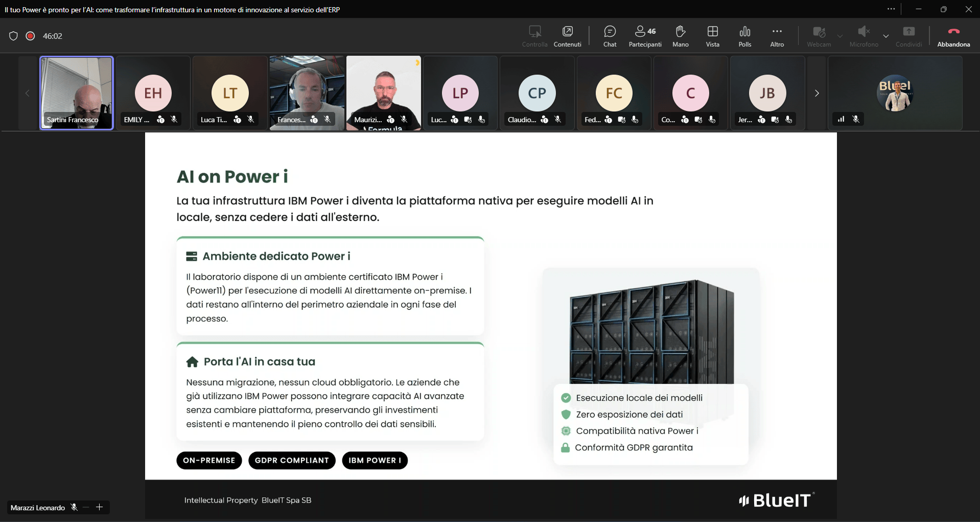Viewport: 980px width, 522px height.
Task: Click the 46:02 meeting timer
Action: [x=53, y=36]
